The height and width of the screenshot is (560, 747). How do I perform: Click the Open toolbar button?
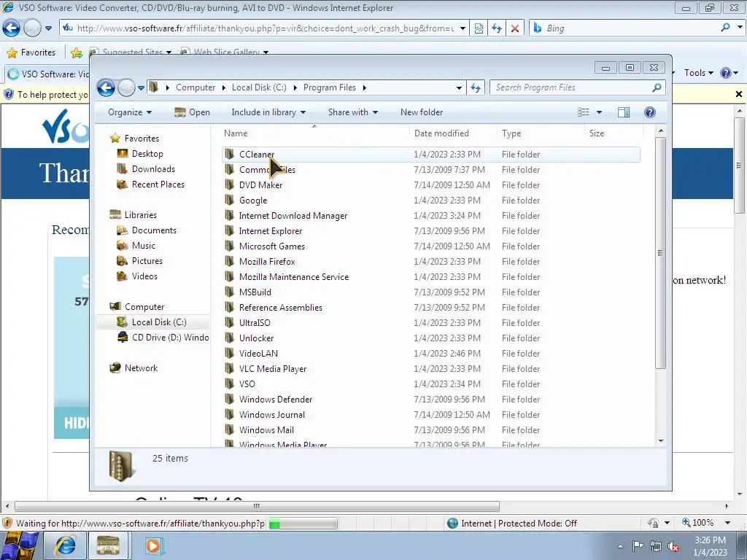pyautogui.click(x=192, y=112)
